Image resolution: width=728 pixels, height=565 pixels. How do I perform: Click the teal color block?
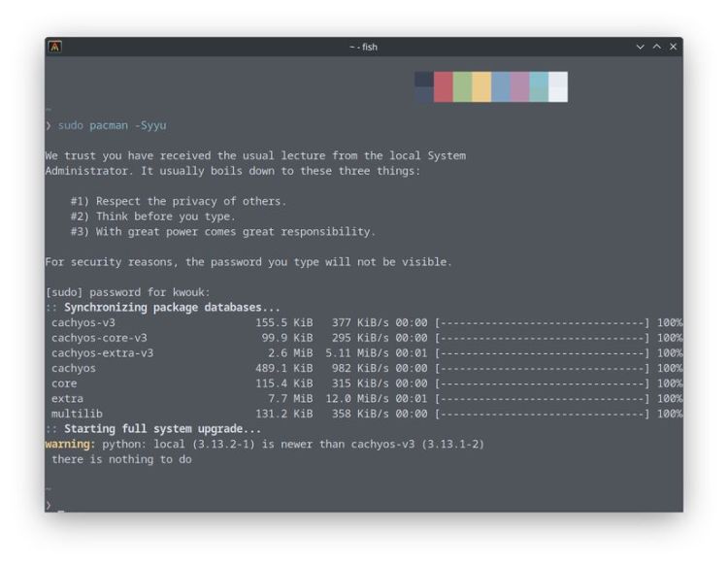point(539,86)
